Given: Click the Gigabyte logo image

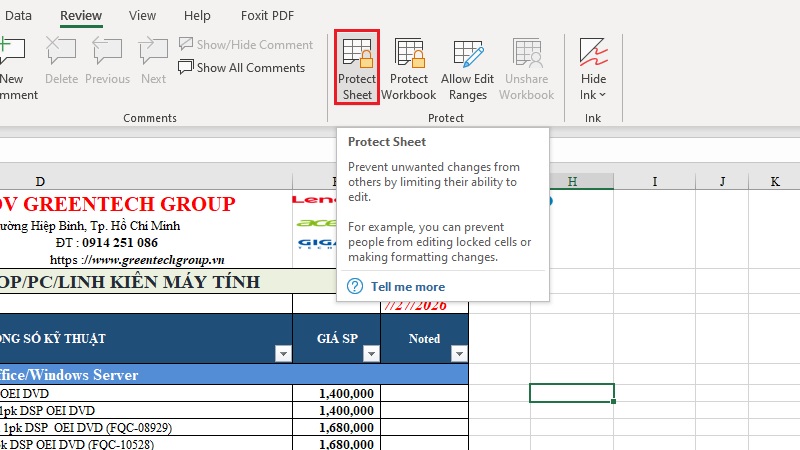Looking at the screenshot, I should (316, 243).
